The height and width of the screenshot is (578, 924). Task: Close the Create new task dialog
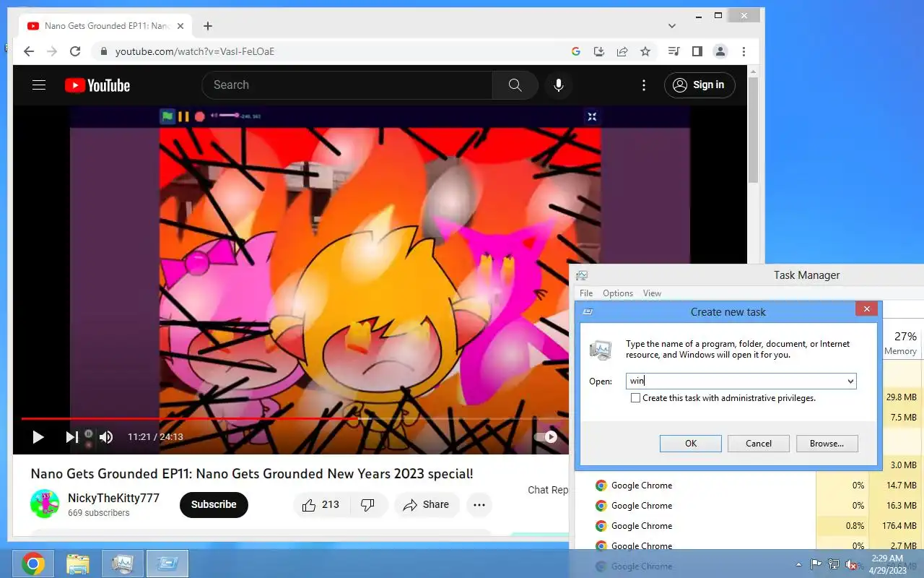[x=866, y=309]
